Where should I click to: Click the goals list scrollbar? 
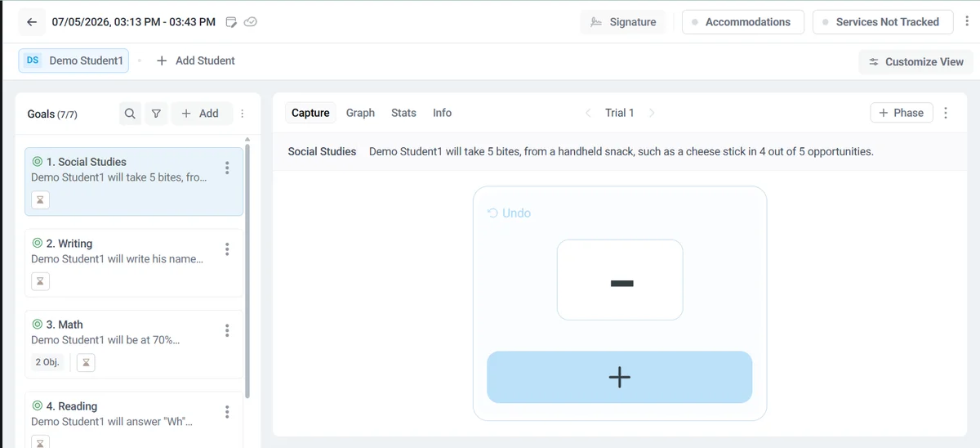point(247,271)
